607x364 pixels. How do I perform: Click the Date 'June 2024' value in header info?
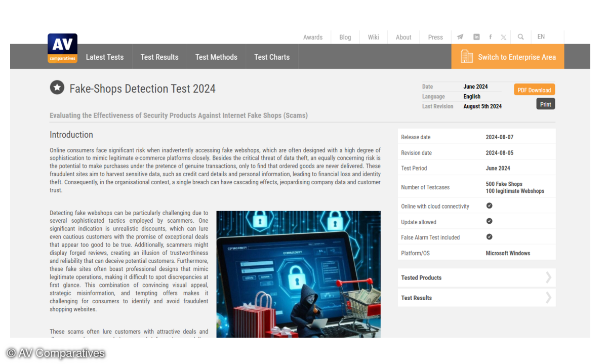pos(475,87)
